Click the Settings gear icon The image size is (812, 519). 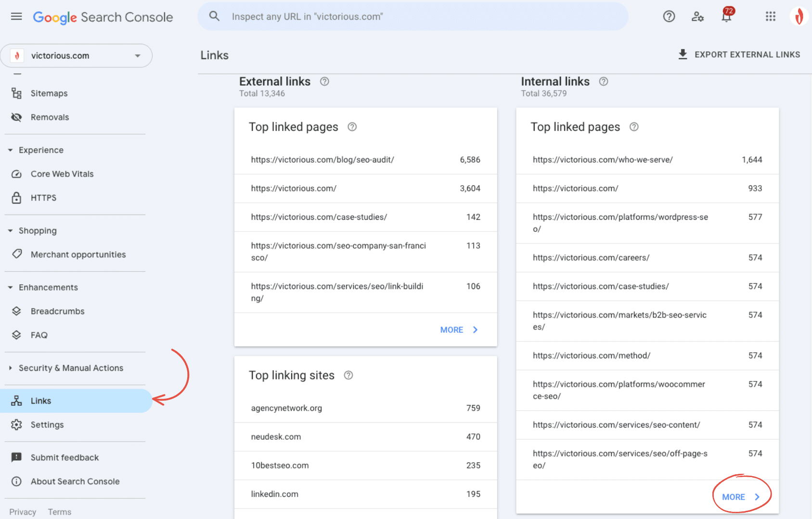16,425
